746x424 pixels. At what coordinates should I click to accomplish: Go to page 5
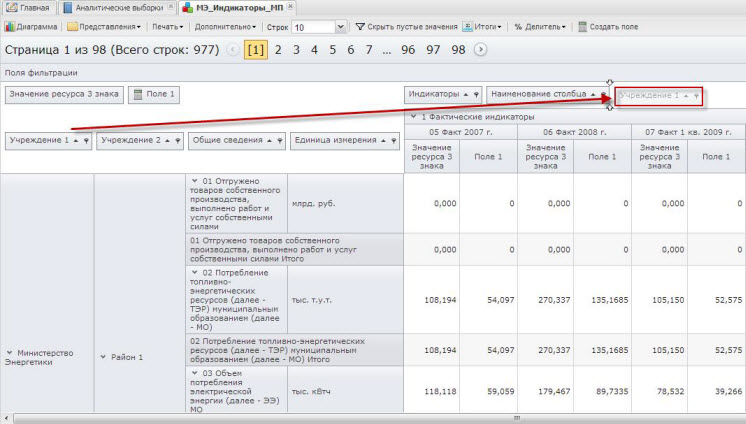(333, 50)
